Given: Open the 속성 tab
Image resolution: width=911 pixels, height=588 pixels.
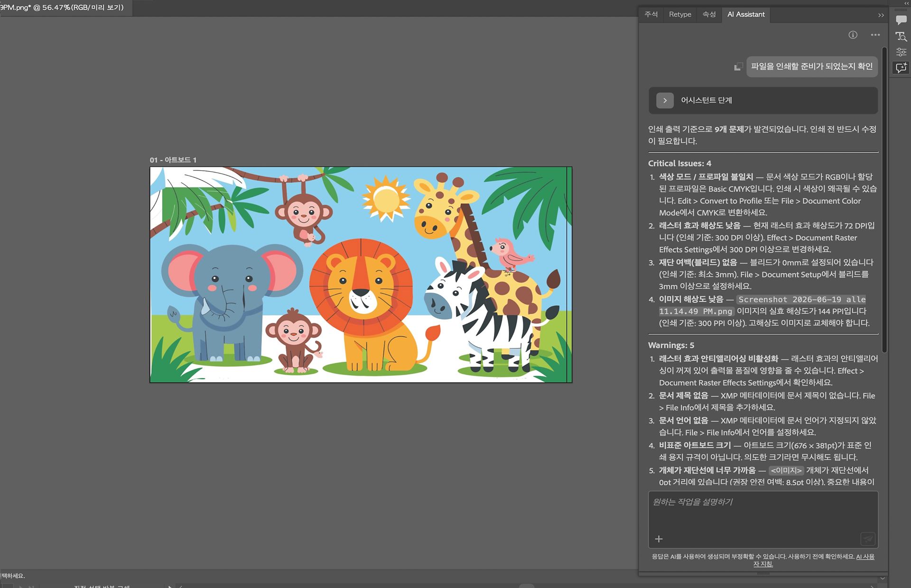Looking at the screenshot, I should 709,14.
